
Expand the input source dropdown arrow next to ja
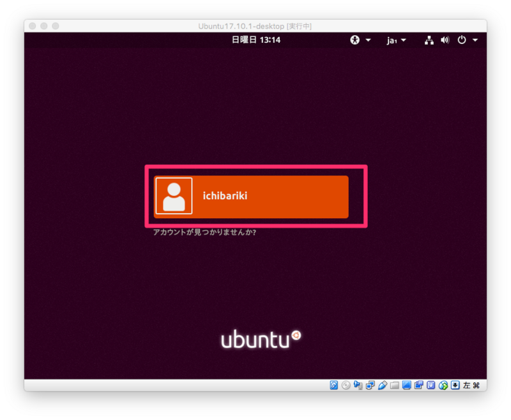tap(404, 40)
